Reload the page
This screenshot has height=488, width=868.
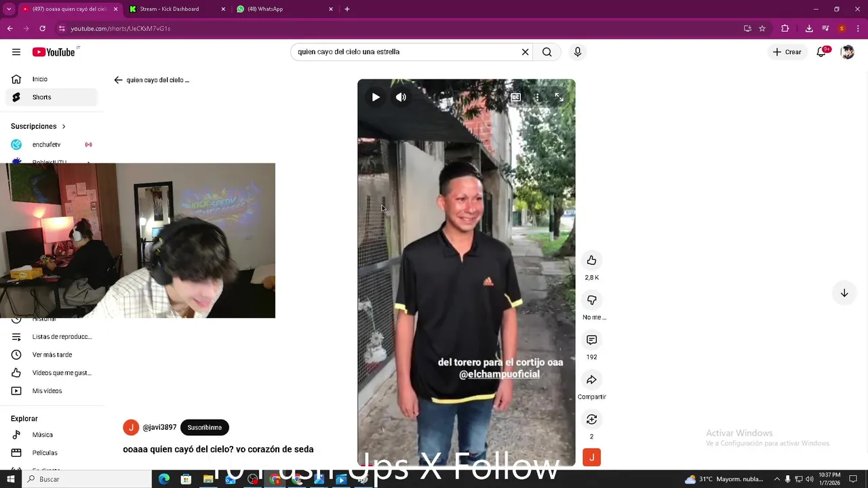tap(42, 28)
